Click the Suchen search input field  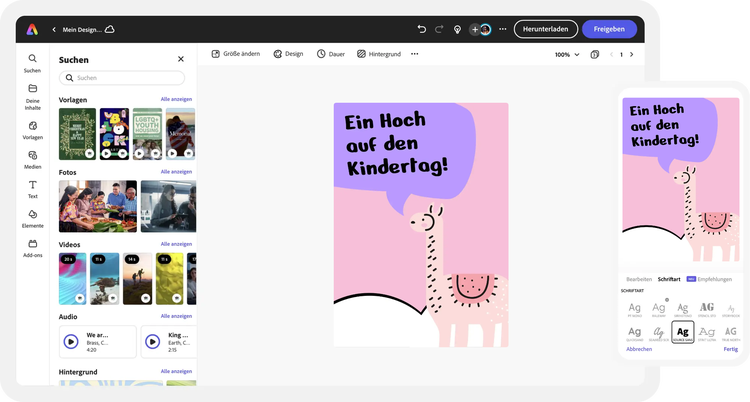(x=122, y=78)
